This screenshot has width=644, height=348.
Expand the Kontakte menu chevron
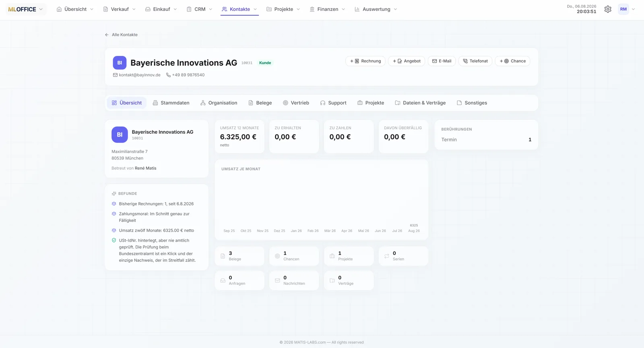(x=255, y=9)
